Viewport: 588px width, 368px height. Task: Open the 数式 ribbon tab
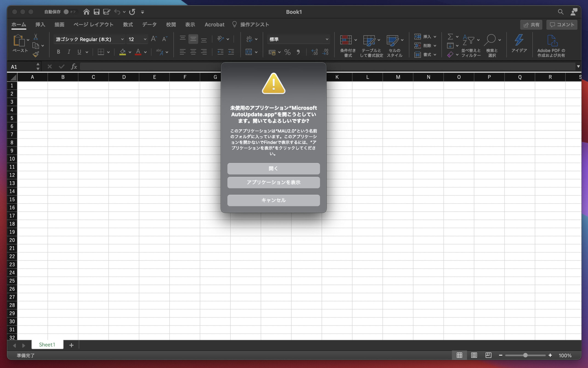[x=128, y=25]
